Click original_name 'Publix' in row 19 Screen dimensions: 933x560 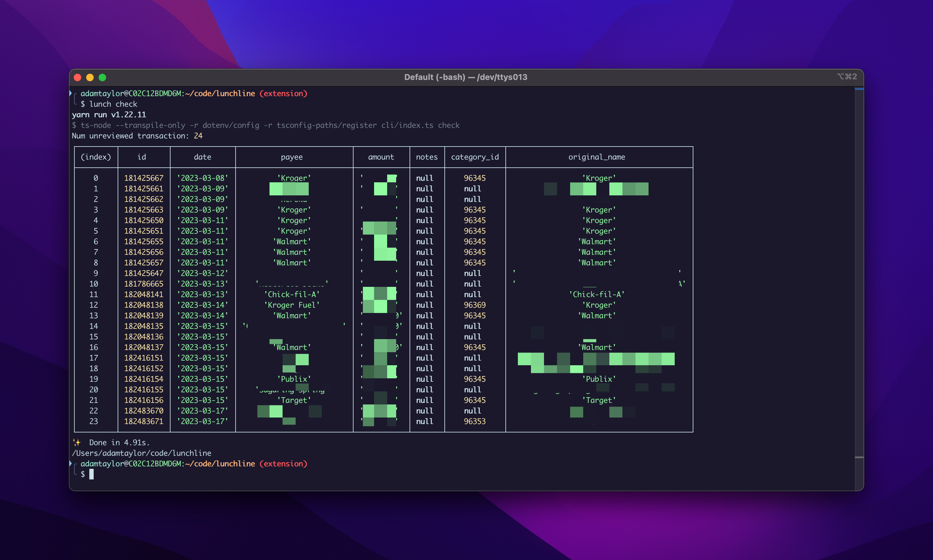pyautogui.click(x=599, y=379)
